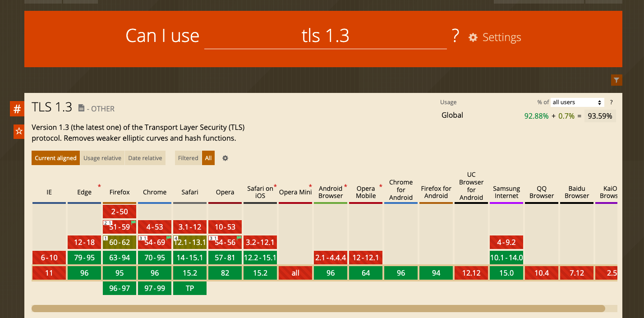Click the Can I use home link
This screenshot has width=644, height=318.
[162, 36]
